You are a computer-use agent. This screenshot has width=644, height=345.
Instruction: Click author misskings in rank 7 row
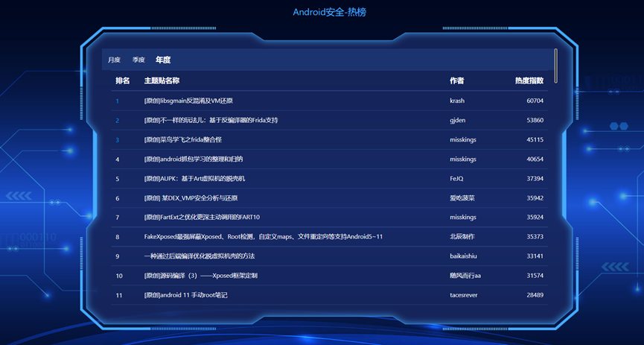pos(463,217)
